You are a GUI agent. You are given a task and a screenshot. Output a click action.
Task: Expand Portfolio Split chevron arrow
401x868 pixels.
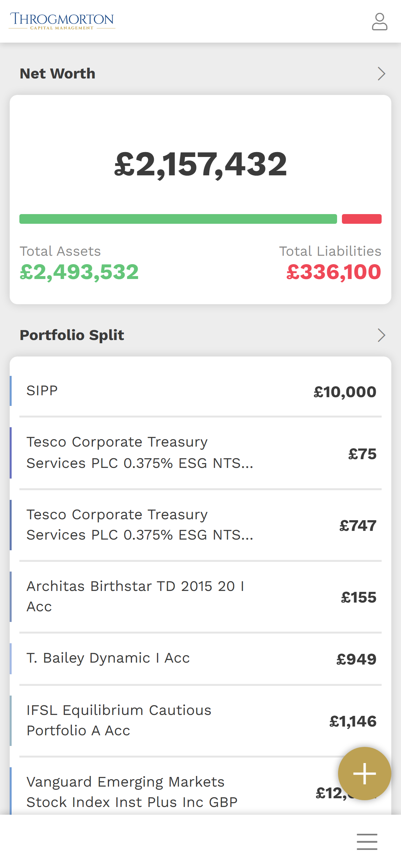pyautogui.click(x=381, y=335)
